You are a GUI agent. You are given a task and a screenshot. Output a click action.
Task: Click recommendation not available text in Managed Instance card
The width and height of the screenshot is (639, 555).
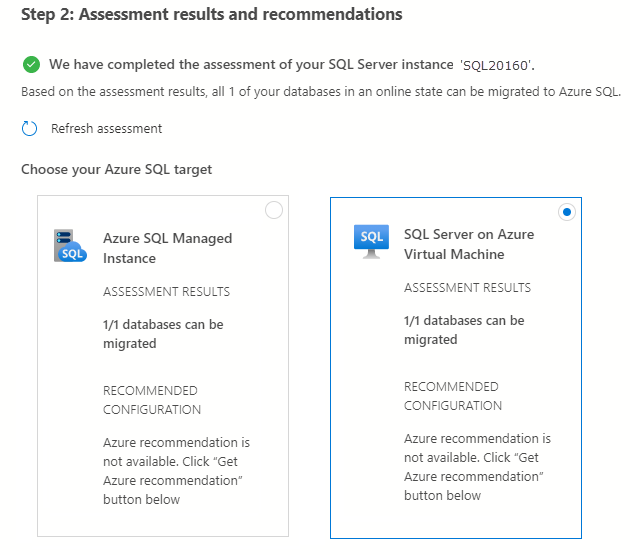click(176, 471)
